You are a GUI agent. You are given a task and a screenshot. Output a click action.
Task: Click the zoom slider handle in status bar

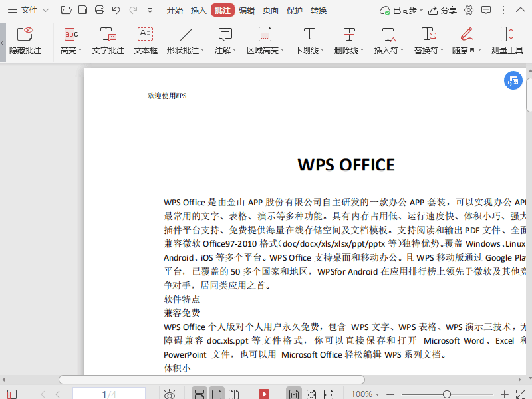click(447, 394)
